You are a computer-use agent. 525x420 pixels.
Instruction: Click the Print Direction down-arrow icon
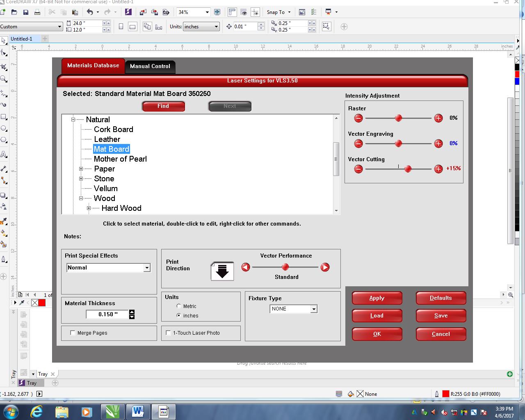pos(222,271)
